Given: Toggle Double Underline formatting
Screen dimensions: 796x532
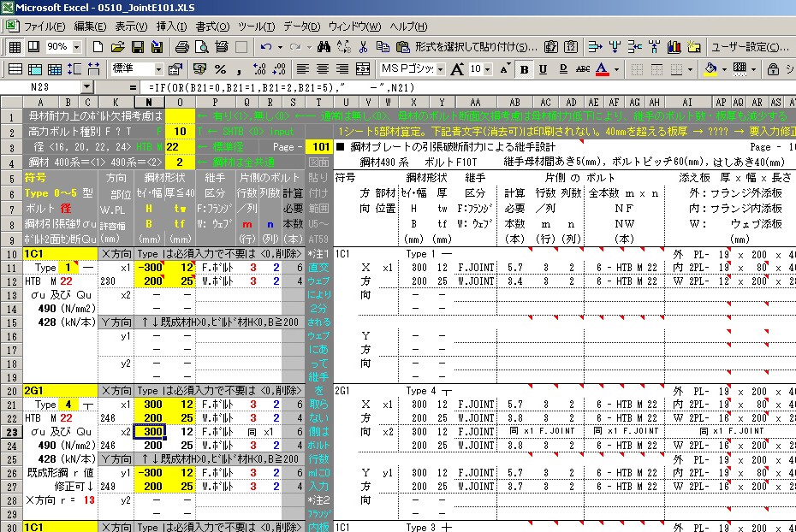Looking at the screenshot, I should click(563, 69).
